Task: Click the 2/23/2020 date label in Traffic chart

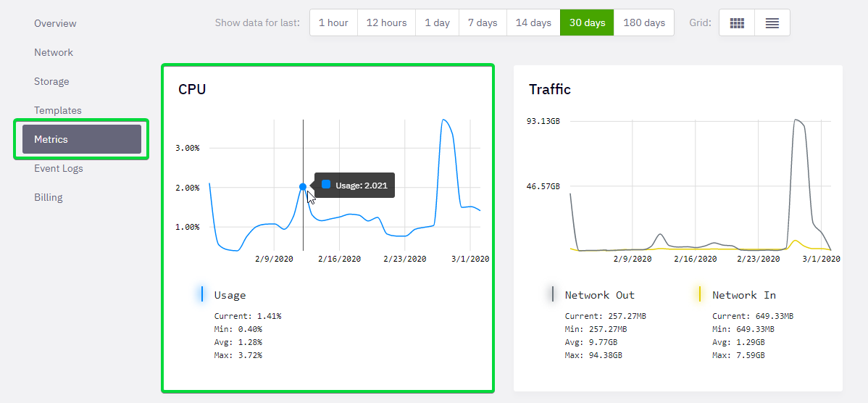Action: point(759,259)
